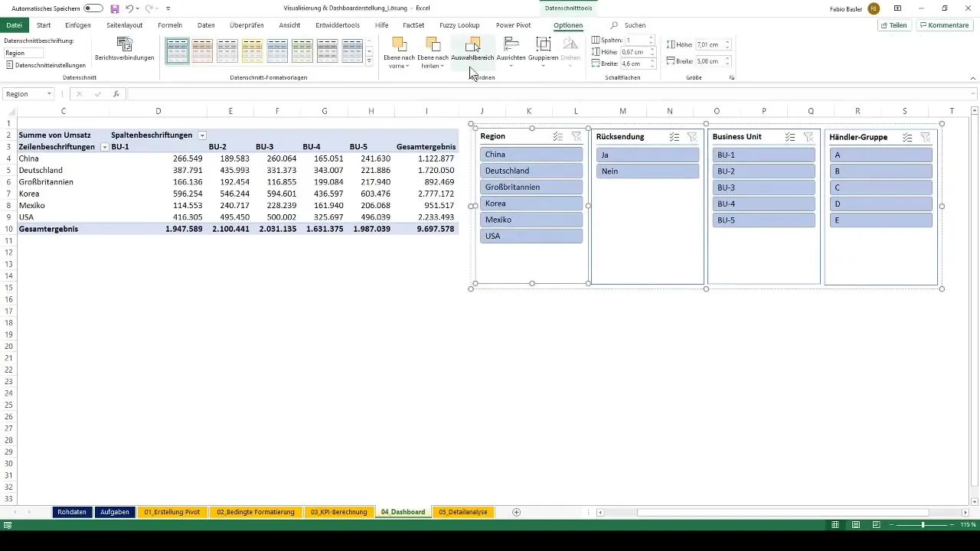Clear filter on the Händler-Gruppe slicer

(x=925, y=137)
